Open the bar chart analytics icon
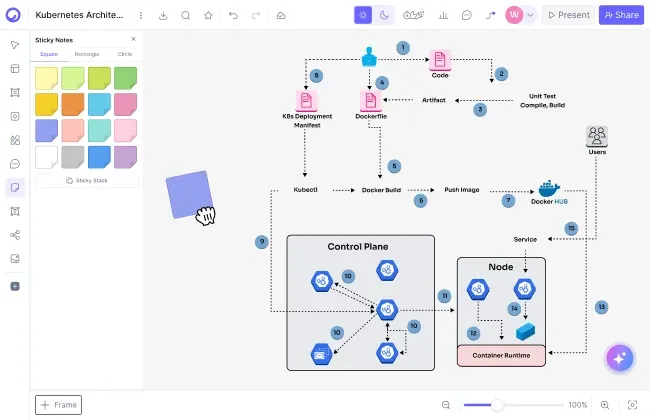 pyautogui.click(x=443, y=15)
